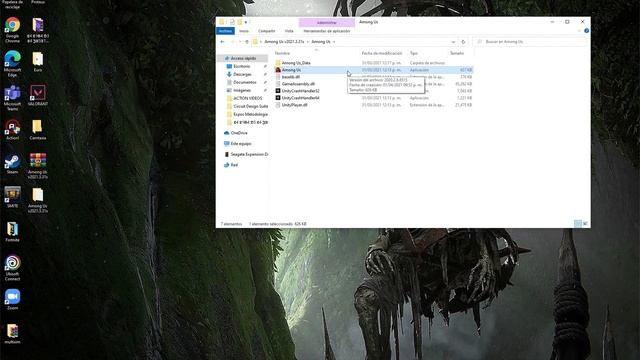Launch SMITE desktop shortcut
This screenshot has width=640, height=360.
(12, 198)
